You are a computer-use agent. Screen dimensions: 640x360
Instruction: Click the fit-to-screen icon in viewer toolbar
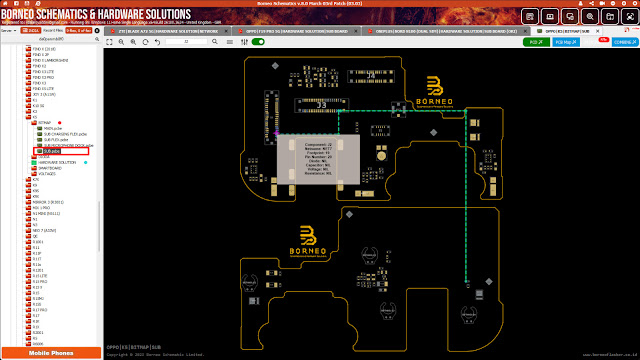(x=109, y=42)
